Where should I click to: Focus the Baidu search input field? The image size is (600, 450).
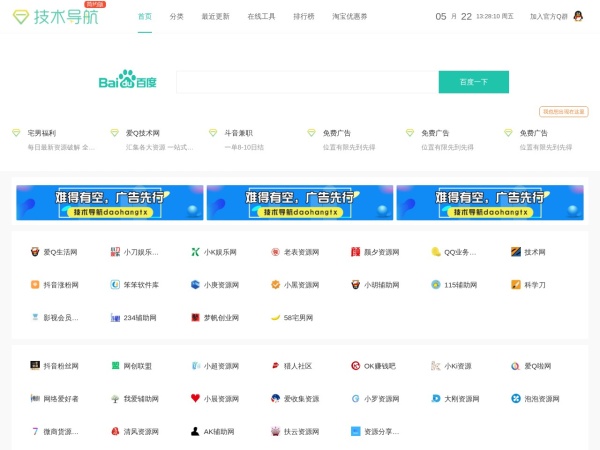307,82
